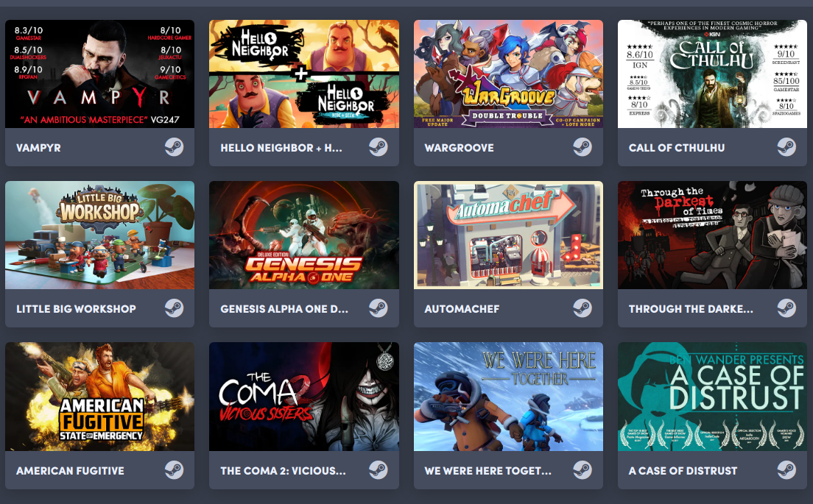The image size is (813, 504).
Task: Click the Steam icon on We Were Here Together
Action: point(583,470)
